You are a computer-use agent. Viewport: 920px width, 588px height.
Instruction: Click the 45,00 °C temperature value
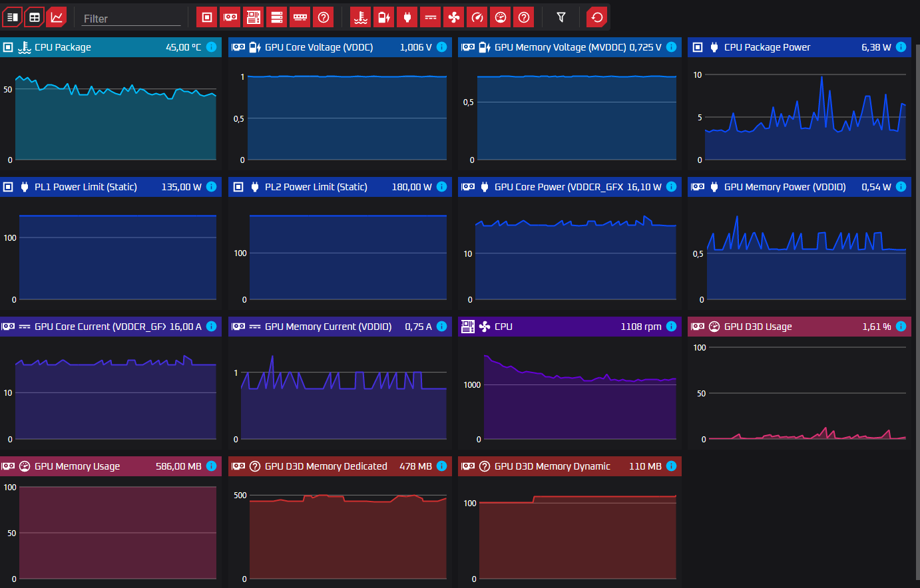183,47
